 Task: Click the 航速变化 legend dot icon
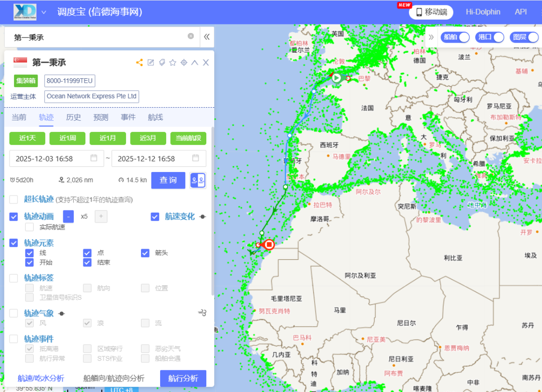(203, 217)
